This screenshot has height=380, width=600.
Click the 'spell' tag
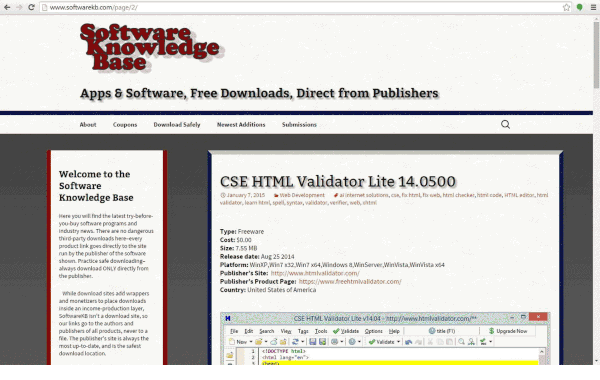[278, 203]
